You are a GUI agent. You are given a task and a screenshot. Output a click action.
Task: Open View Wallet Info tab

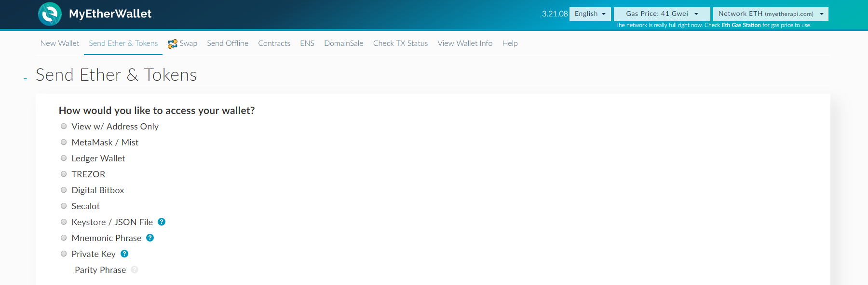465,43
